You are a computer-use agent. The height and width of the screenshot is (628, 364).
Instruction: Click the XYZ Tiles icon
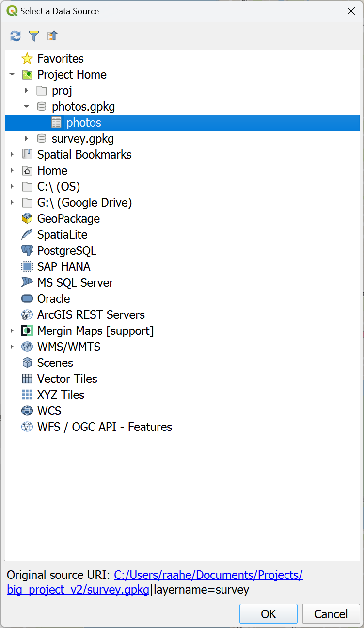[27, 395]
